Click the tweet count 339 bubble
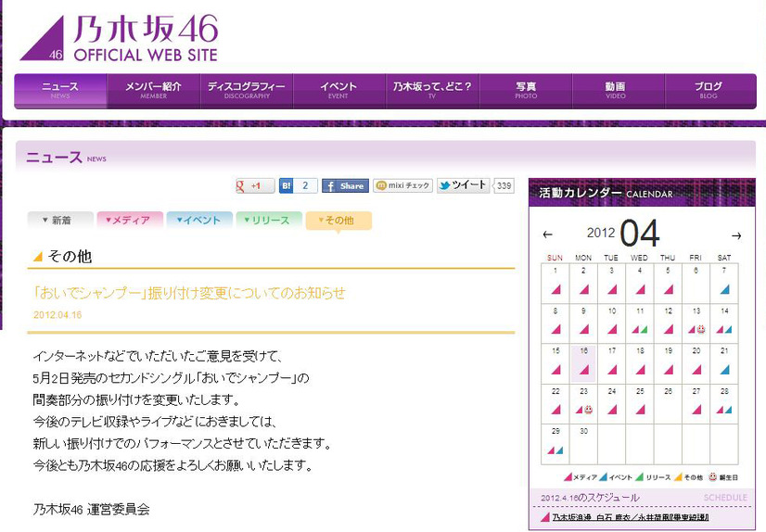The width and height of the screenshot is (766, 532). [x=504, y=186]
